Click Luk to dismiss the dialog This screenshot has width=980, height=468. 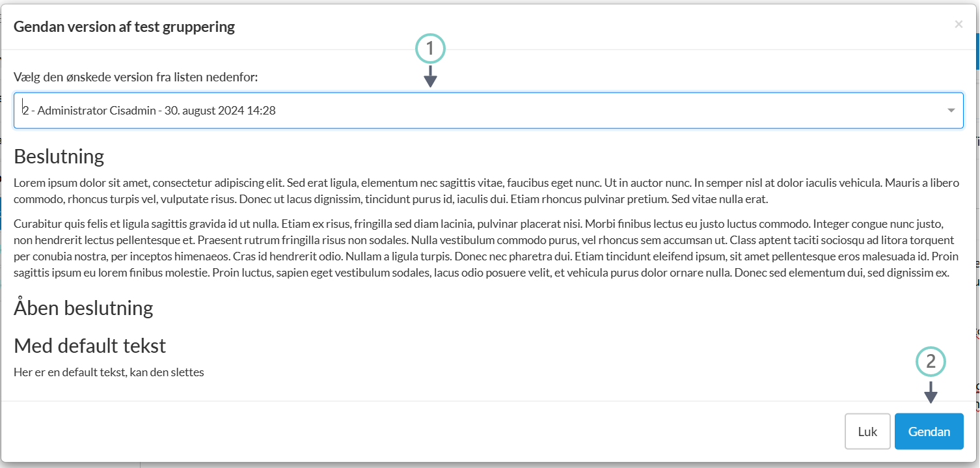tap(867, 431)
